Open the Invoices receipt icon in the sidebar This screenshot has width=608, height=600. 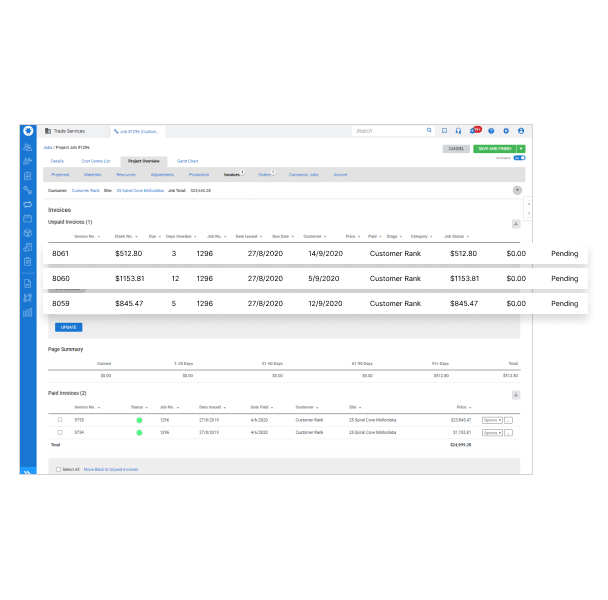28,247
